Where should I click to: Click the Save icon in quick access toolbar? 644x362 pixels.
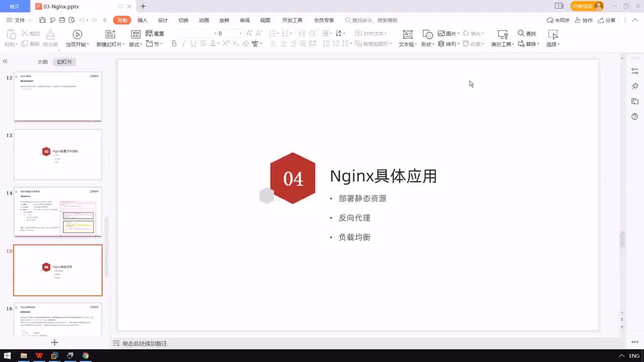click(42, 20)
